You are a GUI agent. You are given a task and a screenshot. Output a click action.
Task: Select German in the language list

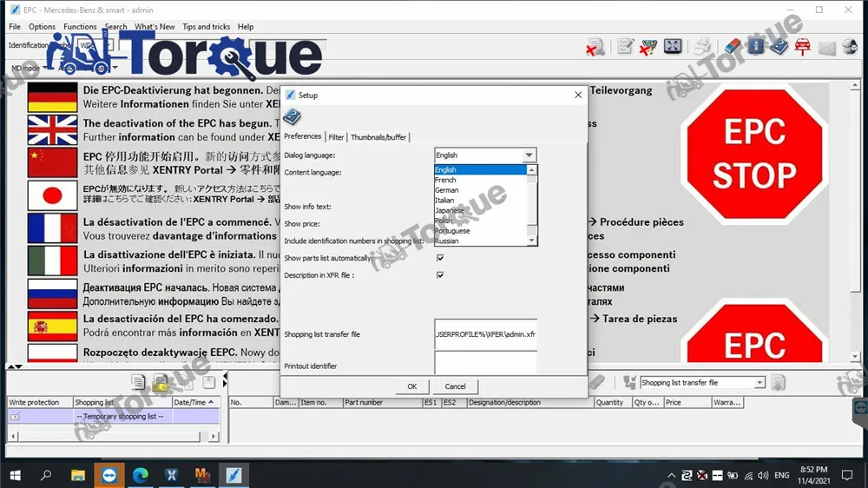click(480, 190)
